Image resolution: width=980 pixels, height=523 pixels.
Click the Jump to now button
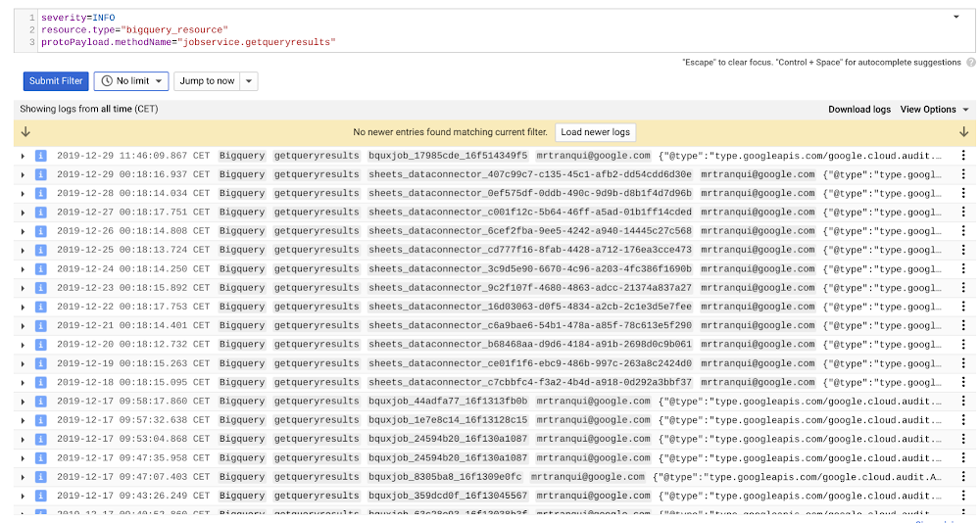click(207, 81)
